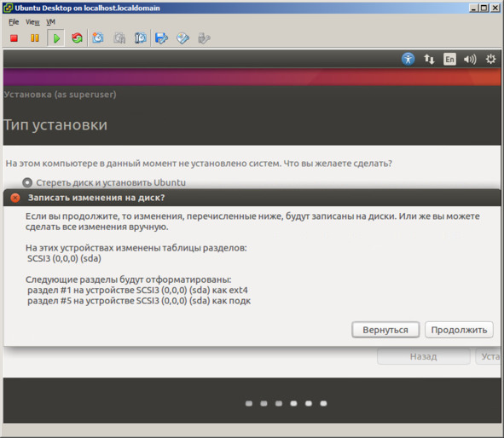Open the File menu
The height and width of the screenshot is (438, 504).
[14, 22]
